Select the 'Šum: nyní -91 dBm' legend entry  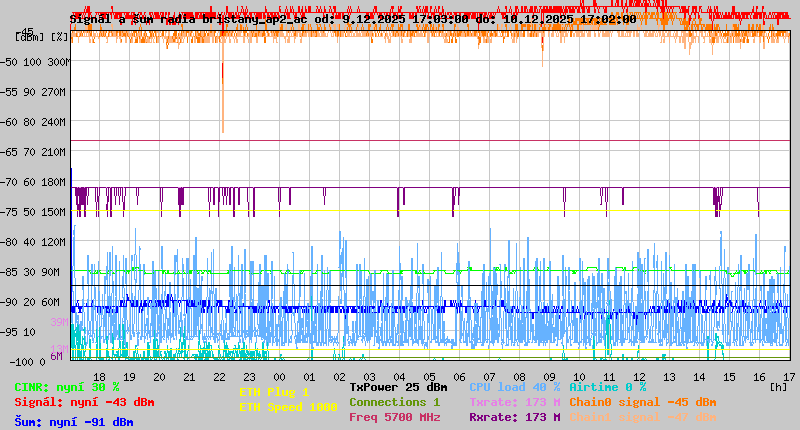click(x=74, y=422)
